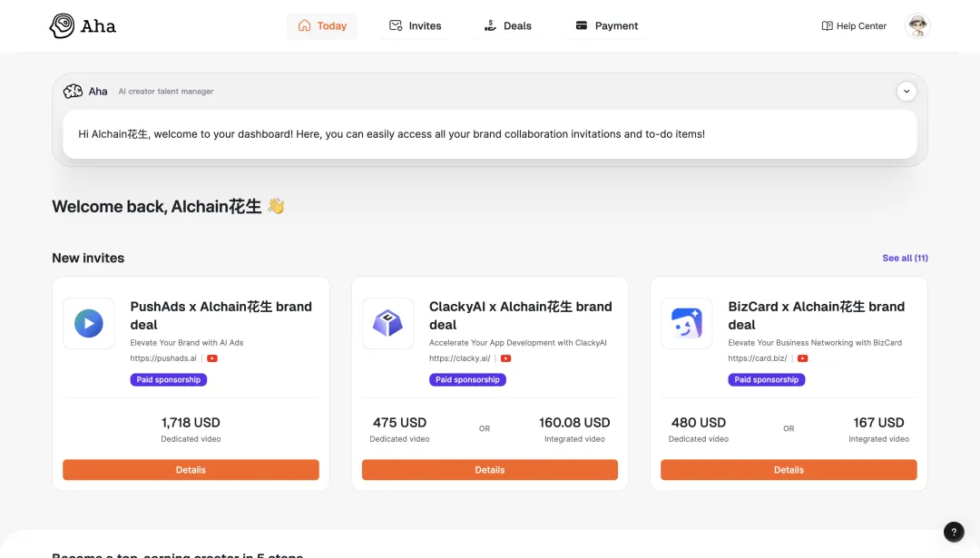Click the BizCard brand logo
Screen dimensions: 980x558
click(686, 323)
